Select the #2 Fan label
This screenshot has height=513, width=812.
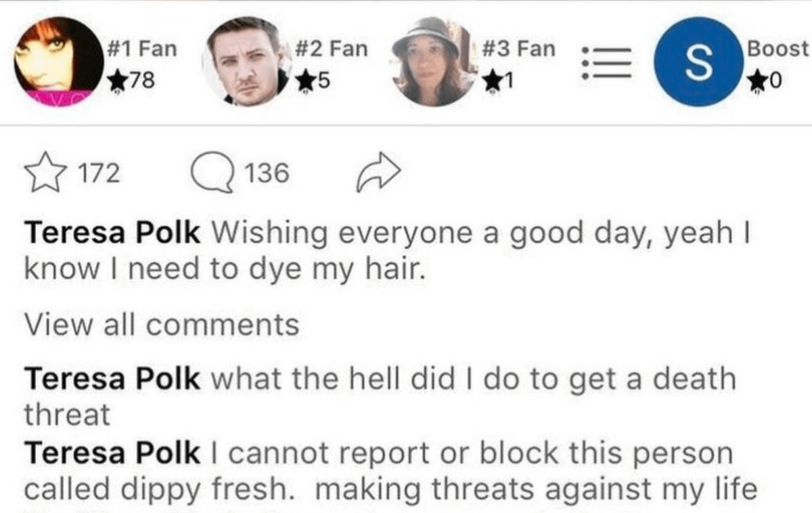point(331,49)
